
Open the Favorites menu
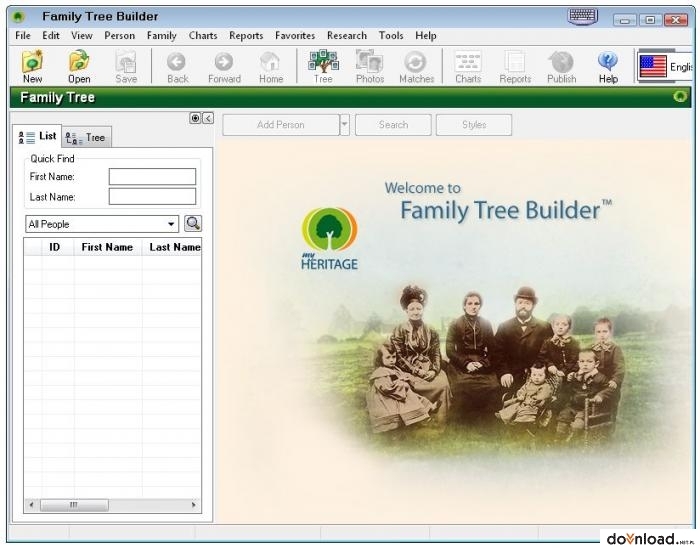point(295,36)
